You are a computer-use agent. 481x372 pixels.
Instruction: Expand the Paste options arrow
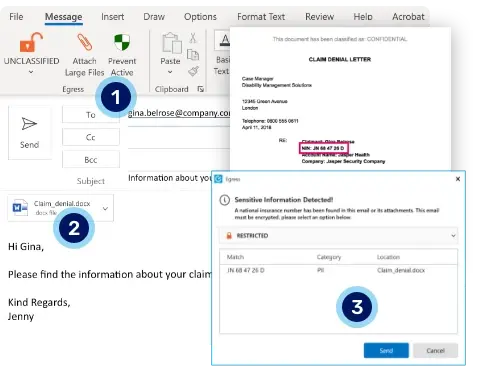(x=170, y=72)
